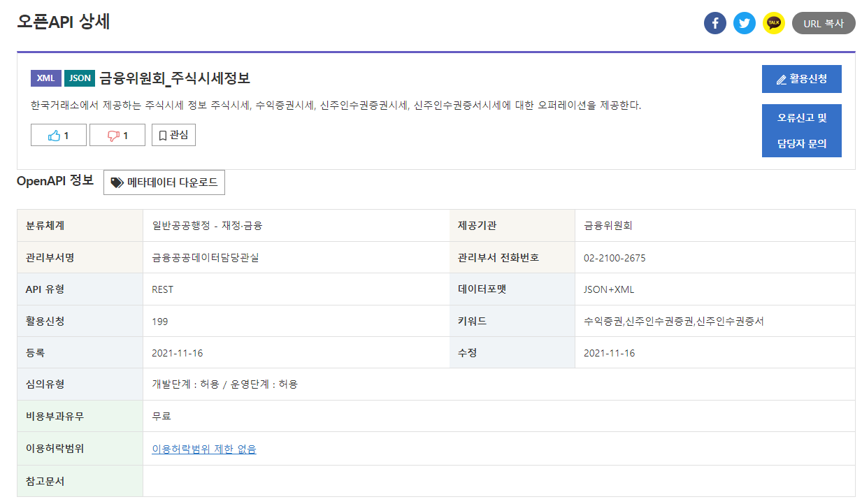This screenshot has height=504, width=862.
Task: Click the API 유형 value REST
Action: pos(162,289)
